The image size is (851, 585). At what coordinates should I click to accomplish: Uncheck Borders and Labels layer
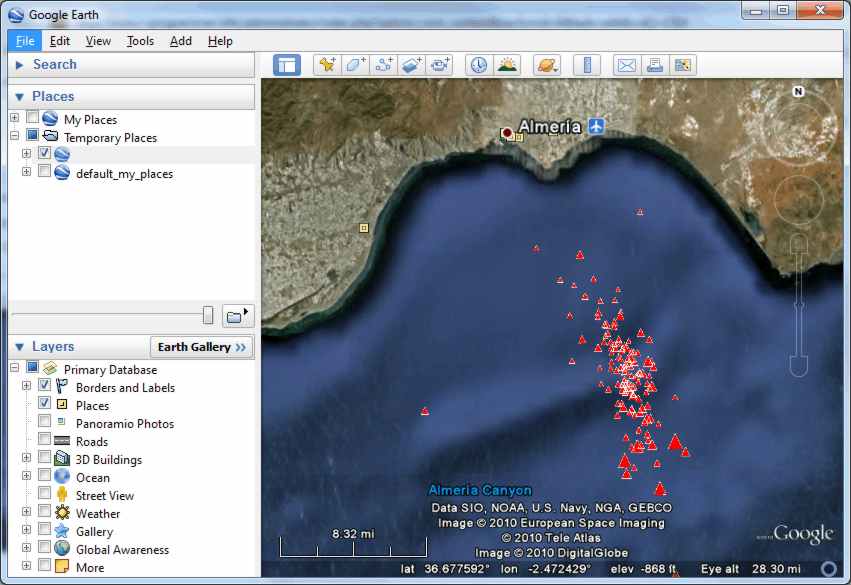pos(45,385)
